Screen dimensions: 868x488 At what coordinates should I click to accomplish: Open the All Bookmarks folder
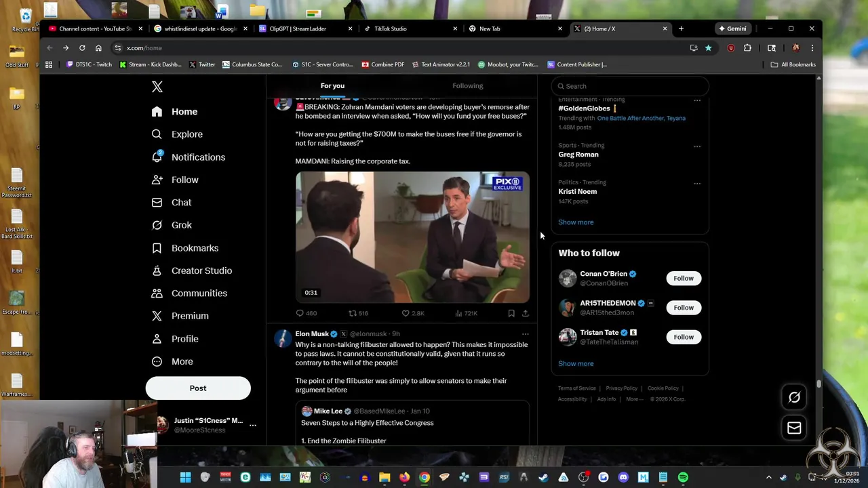pyautogui.click(x=793, y=64)
